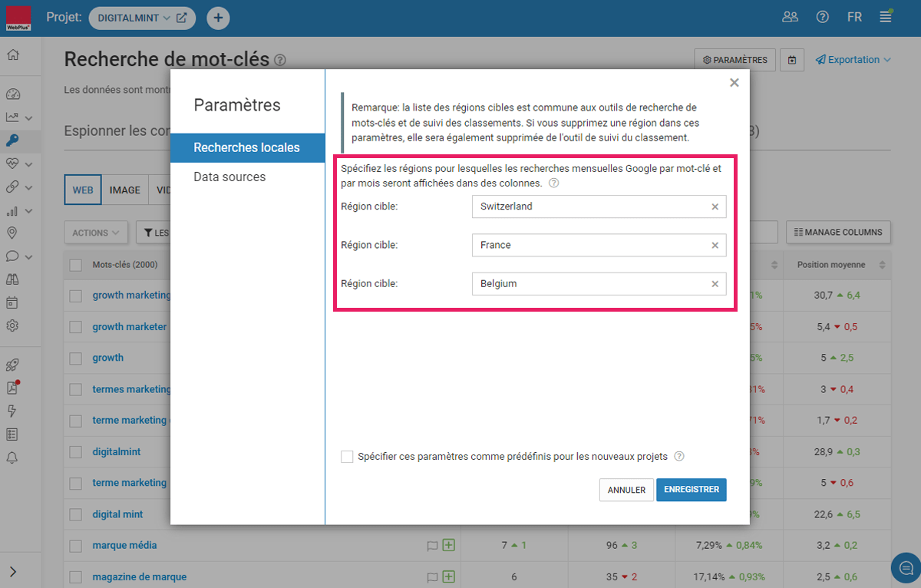Select the Data sources settings tab
This screenshot has height=588, width=921.
coord(229,177)
